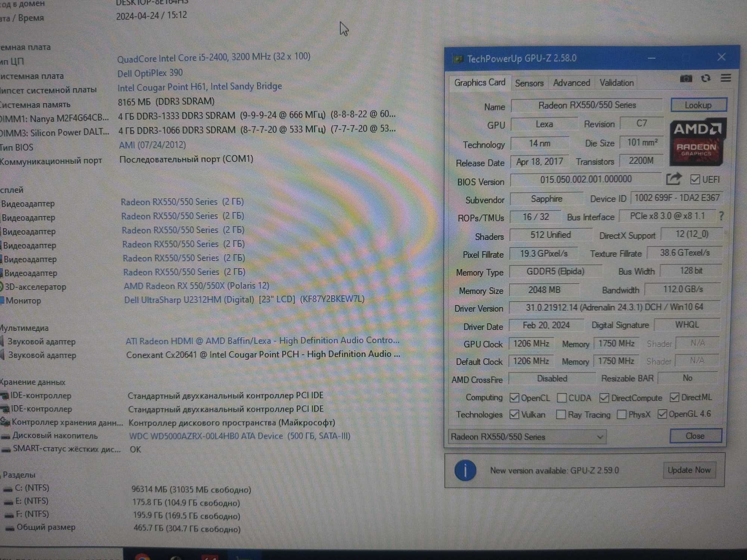Viewport: 747px width, 560px height.
Task: Open the ATI Radeon HDMI audio link
Action: (263, 340)
